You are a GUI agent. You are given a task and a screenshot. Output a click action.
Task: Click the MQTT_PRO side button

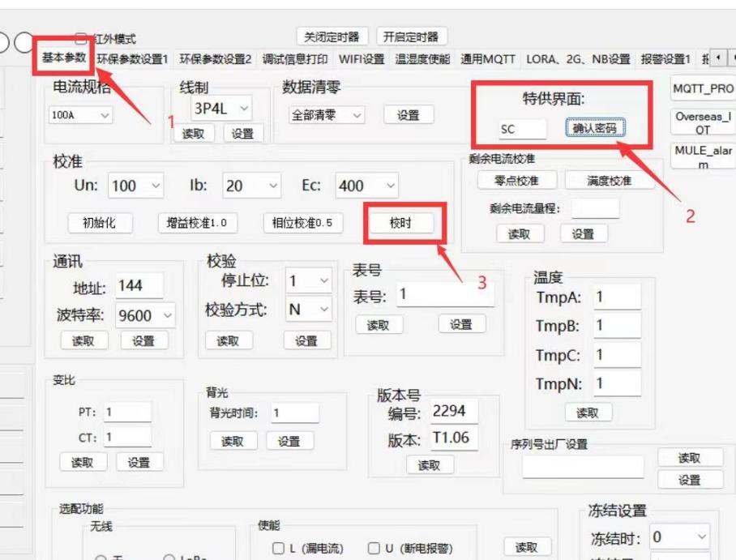(703, 88)
